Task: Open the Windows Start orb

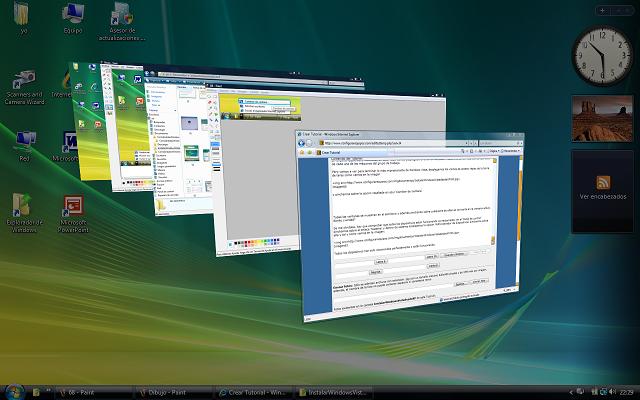Action: [15, 392]
